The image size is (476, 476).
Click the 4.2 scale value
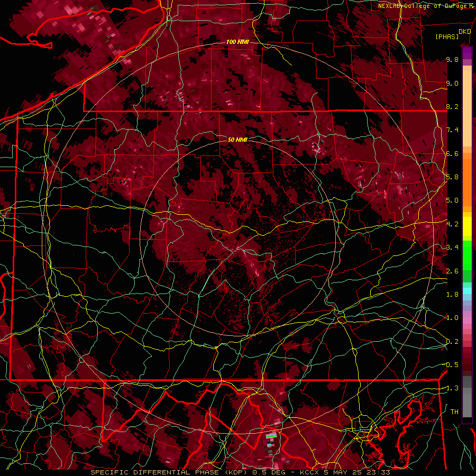click(452, 224)
